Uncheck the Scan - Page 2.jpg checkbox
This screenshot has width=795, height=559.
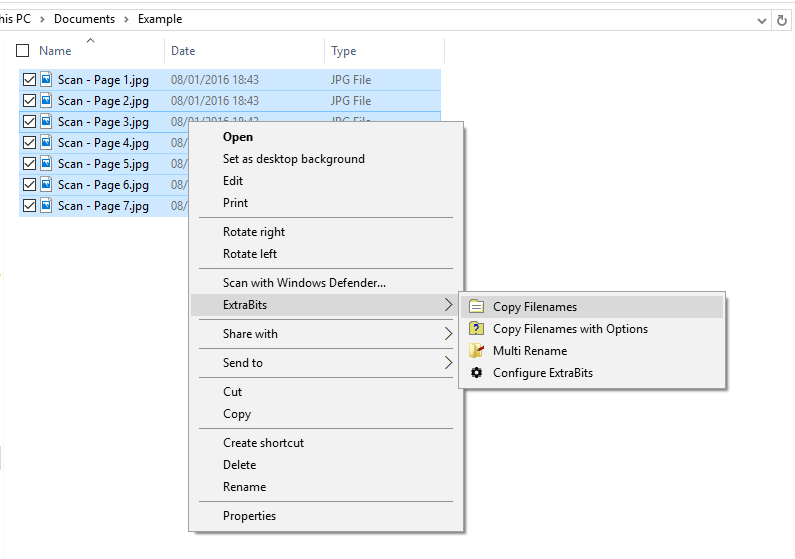pos(29,101)
